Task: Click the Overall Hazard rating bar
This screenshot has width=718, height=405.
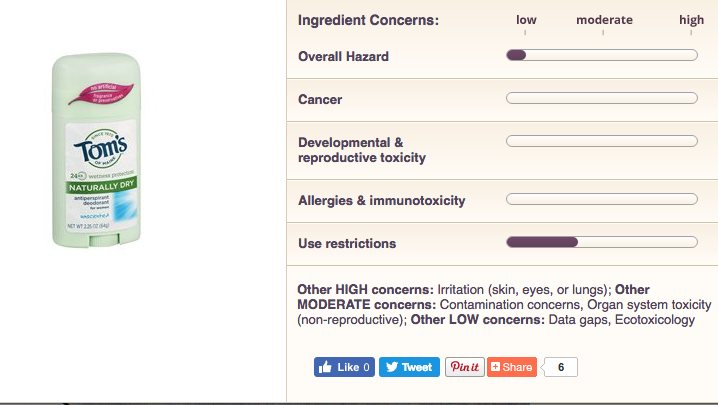Action: click(x=602, y=56)
